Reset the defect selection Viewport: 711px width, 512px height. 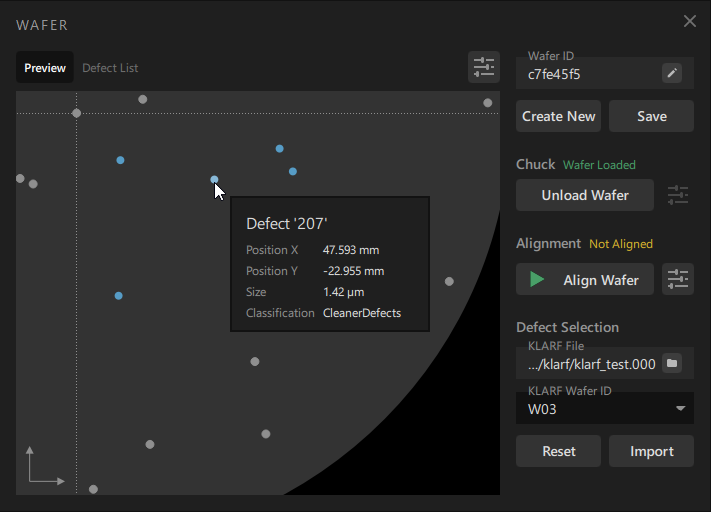[x=558, y=451]
